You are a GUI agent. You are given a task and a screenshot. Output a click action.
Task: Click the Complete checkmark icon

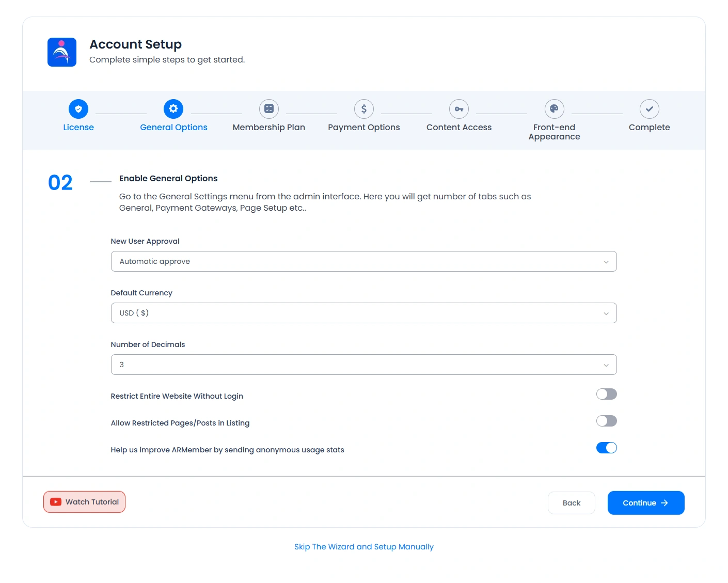(x=649, y=109)
